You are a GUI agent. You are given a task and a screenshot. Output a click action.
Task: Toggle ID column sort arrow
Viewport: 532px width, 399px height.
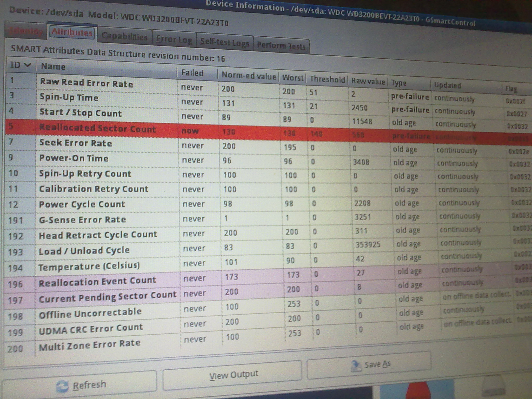pos(28,65)
